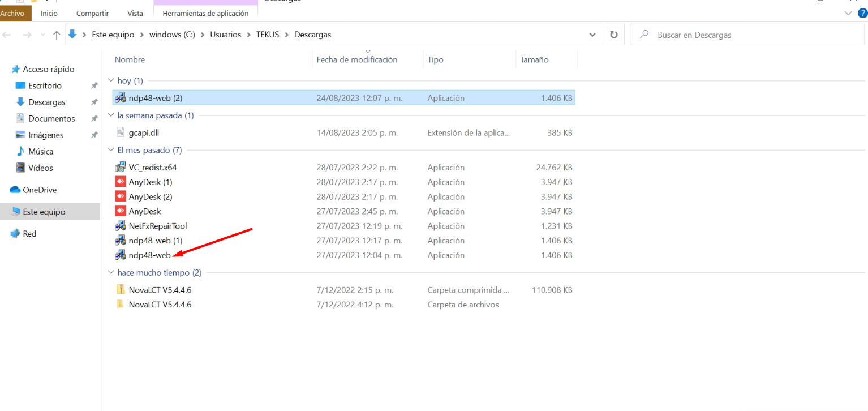Collapse the "El mes pasado (7)" group
The image size is (868, 411).
pos(111,150)
